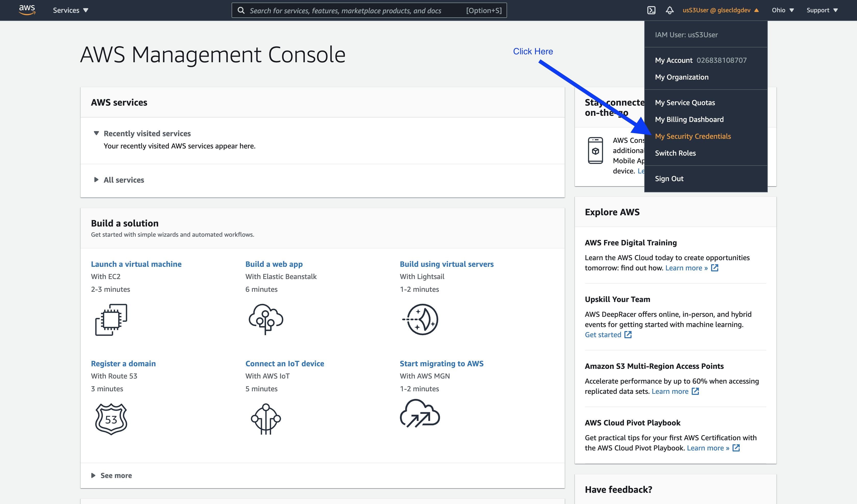Click the Lightsail compass icon

coord(421,319)
